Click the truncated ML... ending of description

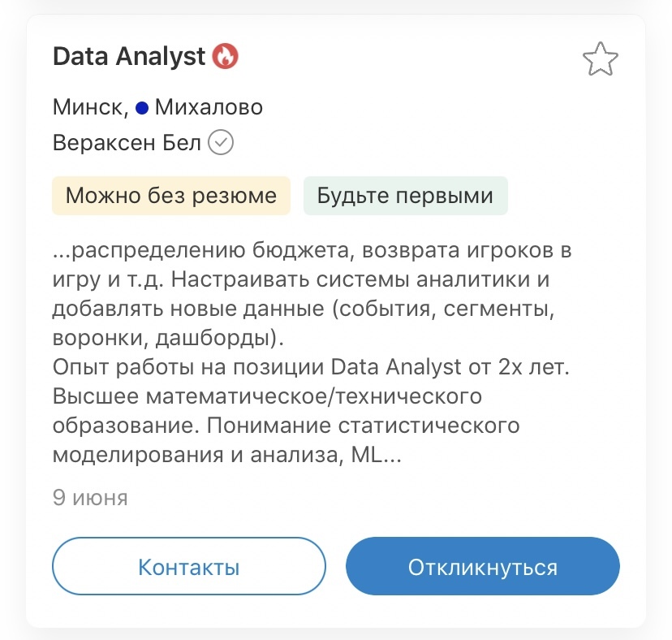[x=376, y=455]
